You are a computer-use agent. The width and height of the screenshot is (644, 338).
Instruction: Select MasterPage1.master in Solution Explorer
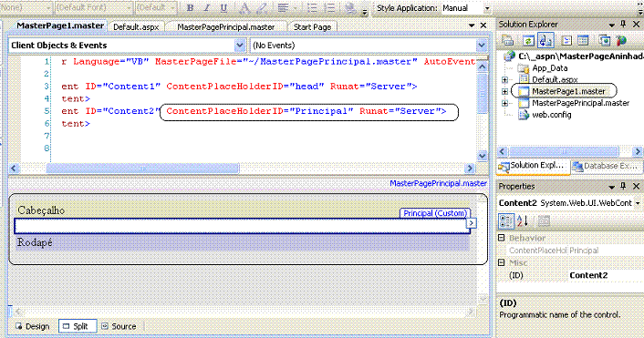point(568,91)
